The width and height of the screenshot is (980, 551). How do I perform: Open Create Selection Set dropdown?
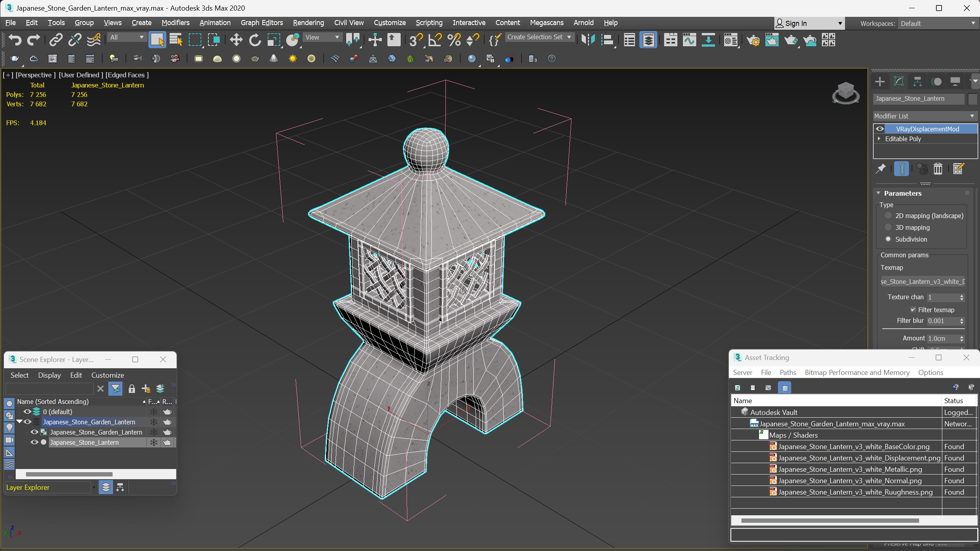point(539,37)
